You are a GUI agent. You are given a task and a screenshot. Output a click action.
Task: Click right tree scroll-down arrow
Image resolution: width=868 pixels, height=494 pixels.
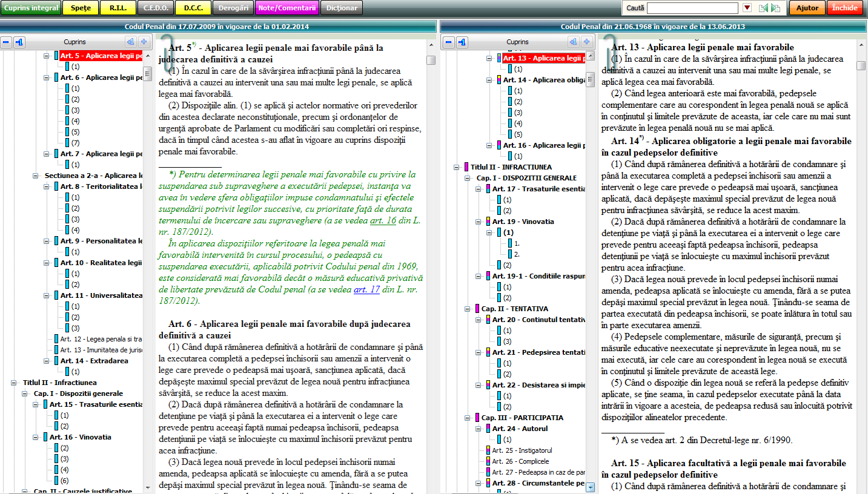coord(591,487)
